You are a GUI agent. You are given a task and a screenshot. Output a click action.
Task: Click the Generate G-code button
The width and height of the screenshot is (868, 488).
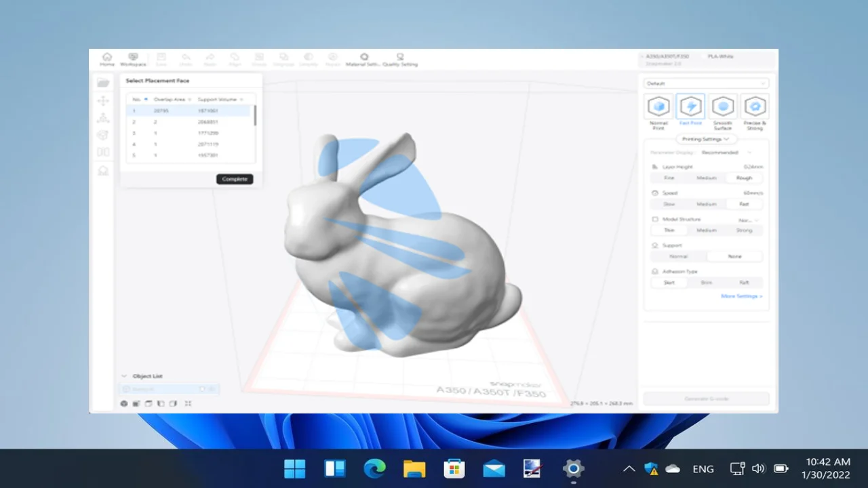(706, 399)
